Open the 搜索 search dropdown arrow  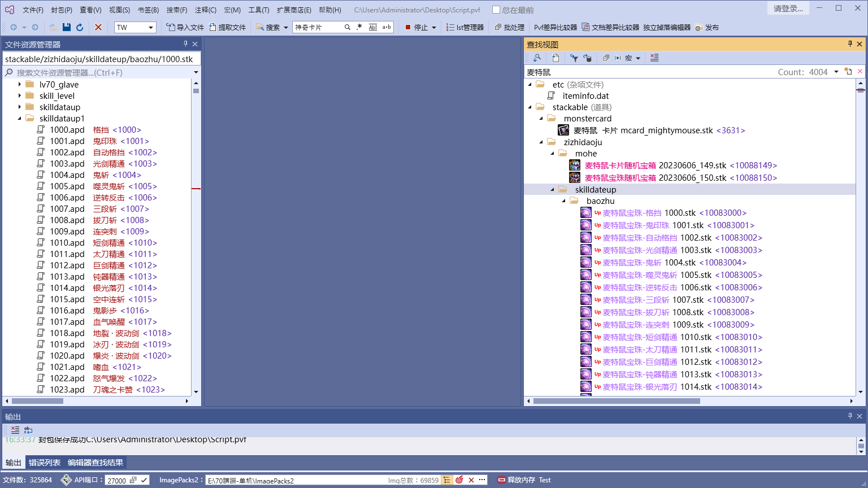(x=285, y=27)
